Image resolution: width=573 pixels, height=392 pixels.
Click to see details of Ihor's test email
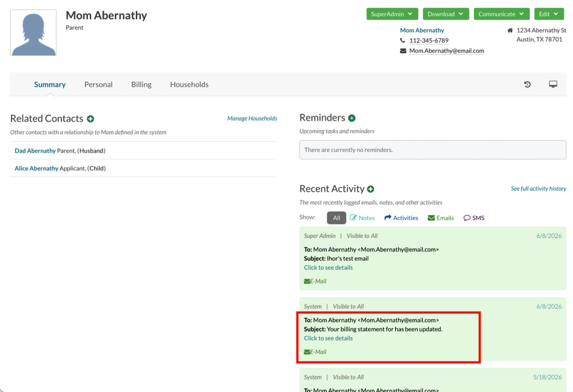(328, 267)
